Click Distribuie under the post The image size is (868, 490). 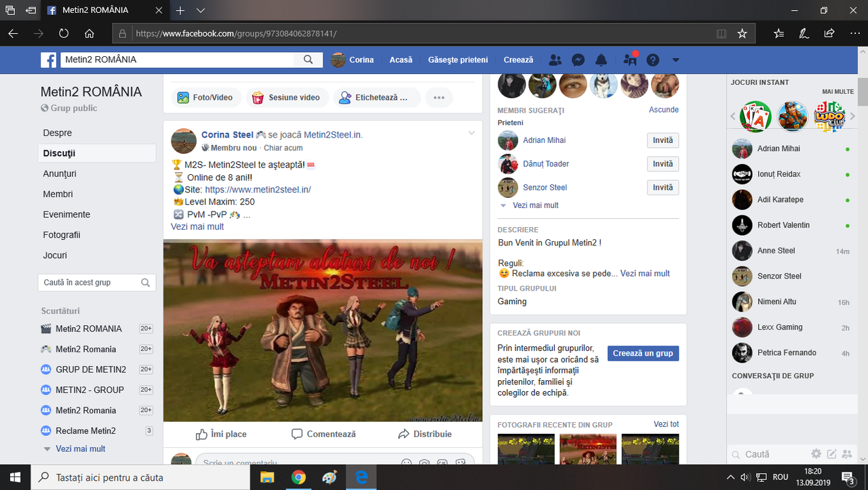425,434
